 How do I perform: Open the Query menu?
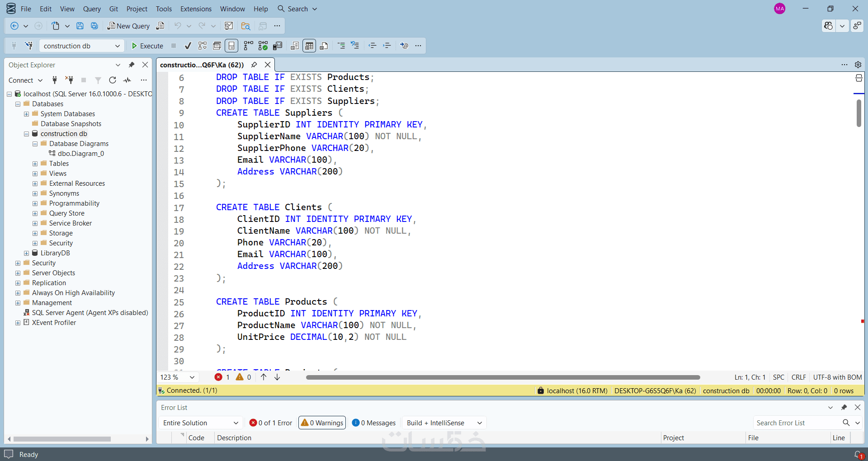[x=92, y=9]
